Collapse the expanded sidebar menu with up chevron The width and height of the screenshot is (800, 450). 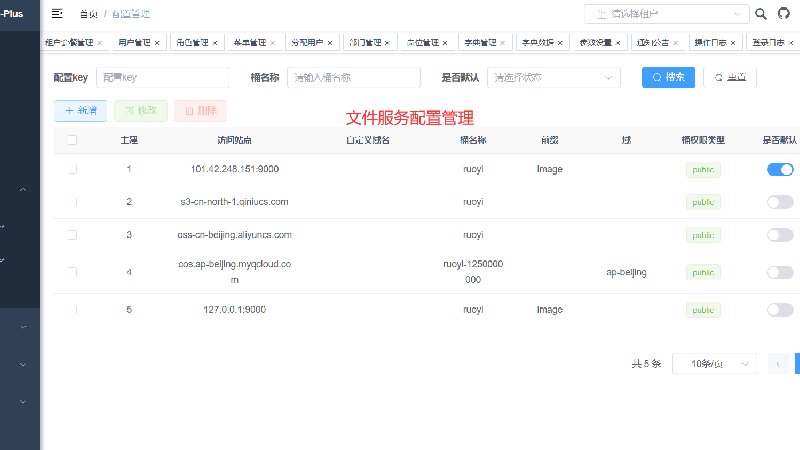coord(23,189)
